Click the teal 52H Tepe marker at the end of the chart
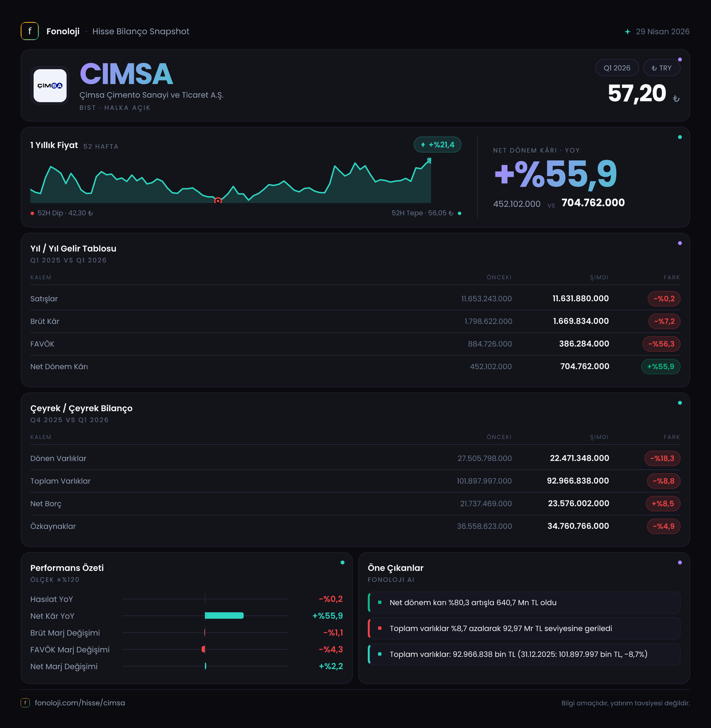Image resolution: width=711 pixels, height=728 pixels. [430, 160]
